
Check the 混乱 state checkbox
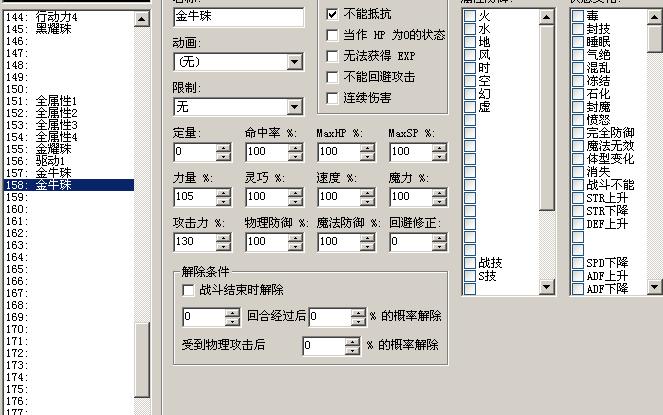pyautogui.click(x=578, y=68)
